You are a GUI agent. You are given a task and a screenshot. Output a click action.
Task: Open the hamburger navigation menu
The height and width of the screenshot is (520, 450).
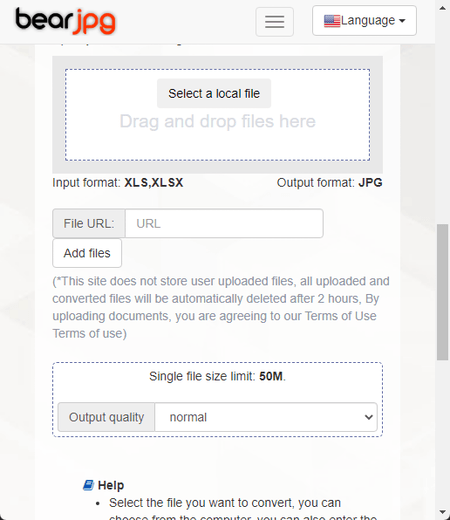[274, 22]
